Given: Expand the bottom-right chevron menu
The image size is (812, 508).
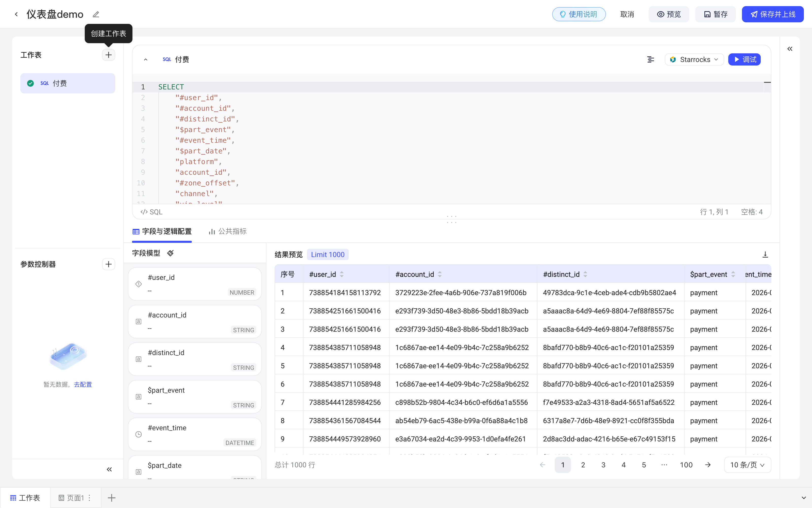Looking at the screenshot, I should pos(804,498).
